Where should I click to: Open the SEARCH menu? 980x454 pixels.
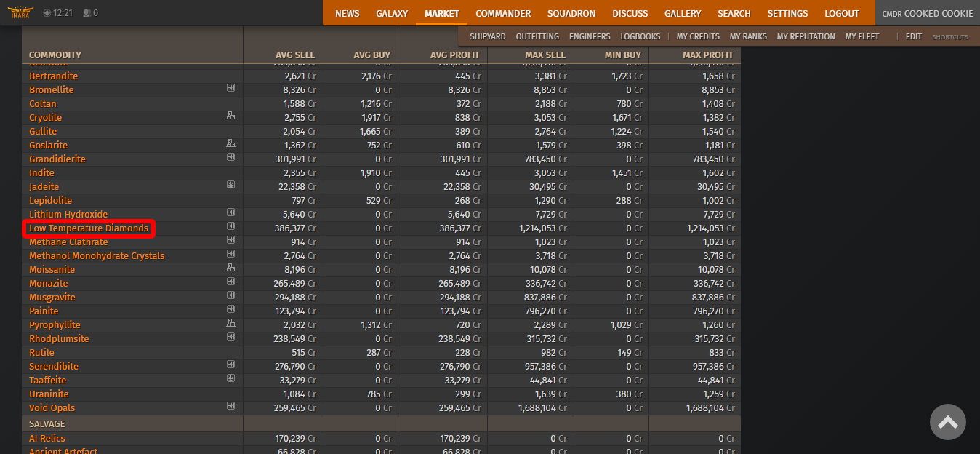(x=734, y=13)
